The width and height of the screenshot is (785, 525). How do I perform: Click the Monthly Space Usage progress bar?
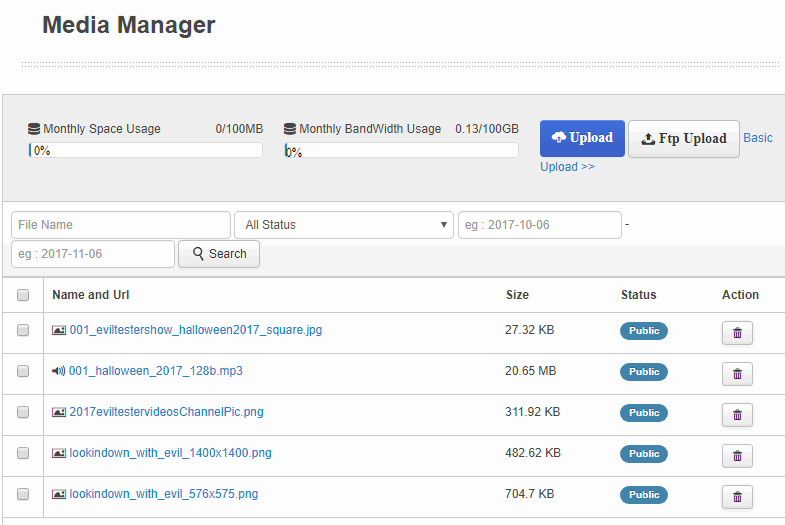click(146, 151)
